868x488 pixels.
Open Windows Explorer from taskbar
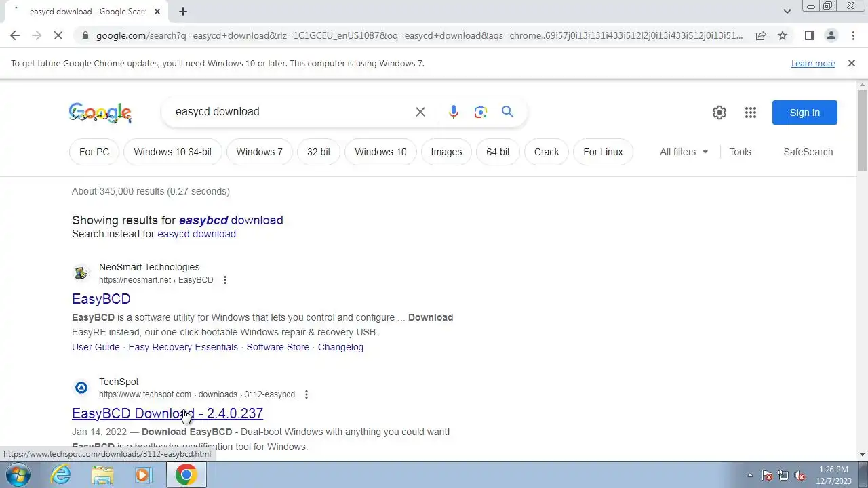102,474
